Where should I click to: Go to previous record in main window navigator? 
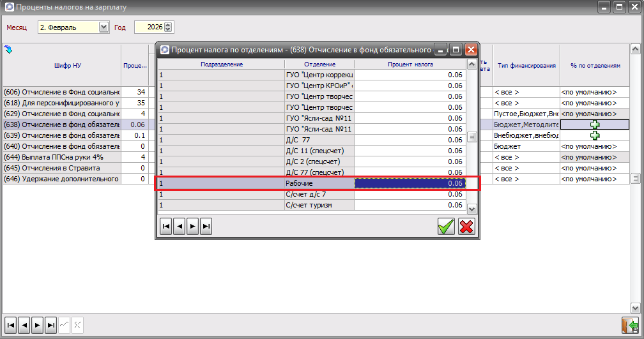click(x=24, y=325)
